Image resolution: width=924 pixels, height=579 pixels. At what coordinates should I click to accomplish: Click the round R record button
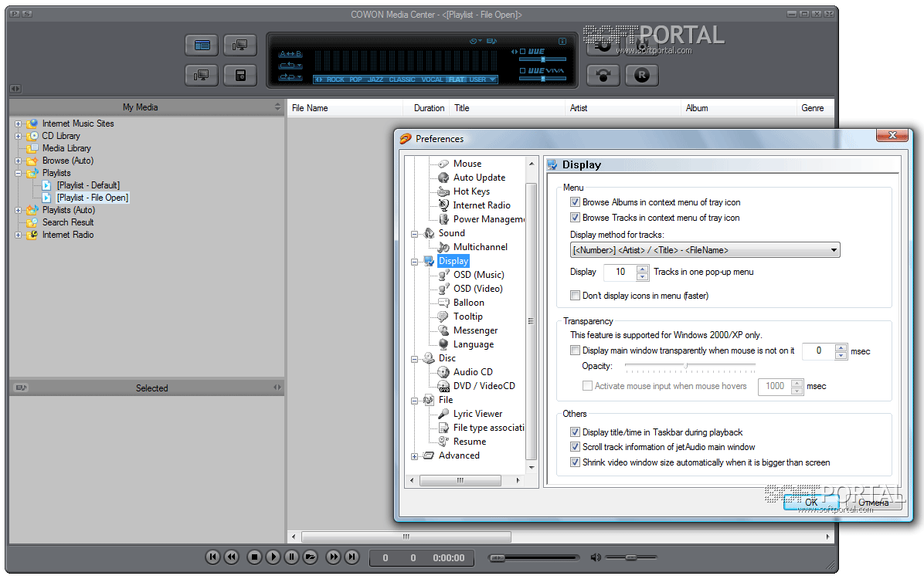(x=642, y=76)
